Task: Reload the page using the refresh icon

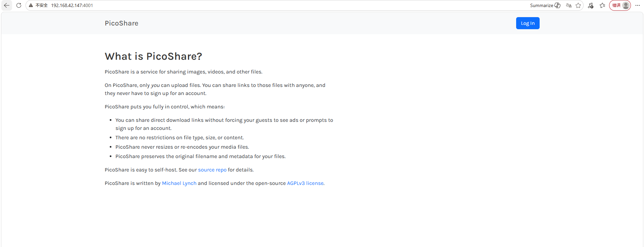Action: tap(19, 5)
